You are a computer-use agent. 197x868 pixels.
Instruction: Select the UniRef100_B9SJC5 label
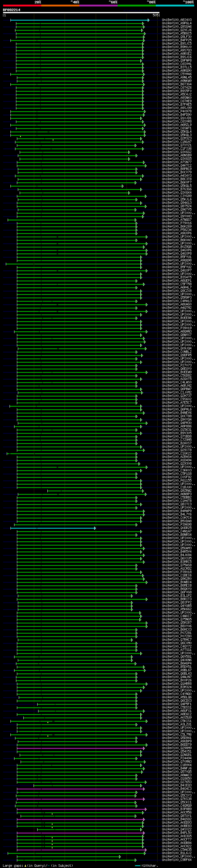pyautogui.click(x=177, y=43)
